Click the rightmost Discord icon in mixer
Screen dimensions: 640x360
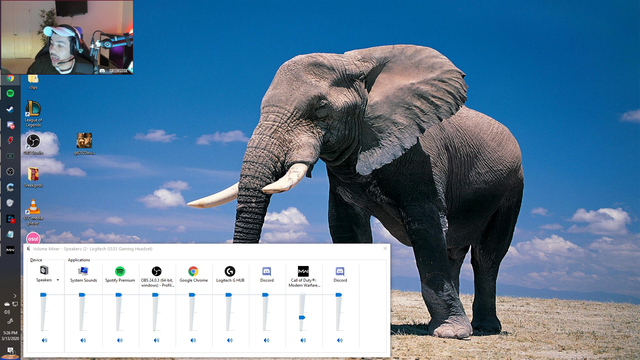[x=340, y=271]
